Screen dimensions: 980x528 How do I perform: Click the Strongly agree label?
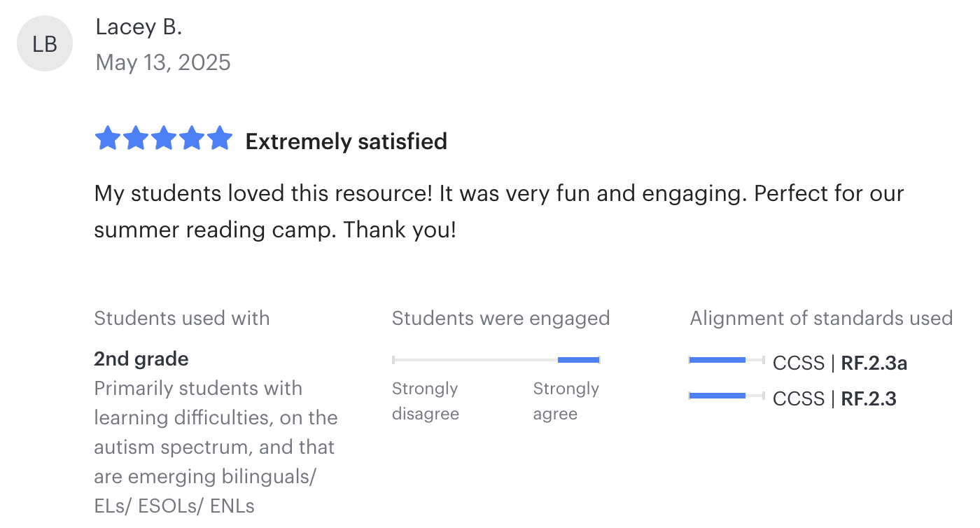(566, 401)
